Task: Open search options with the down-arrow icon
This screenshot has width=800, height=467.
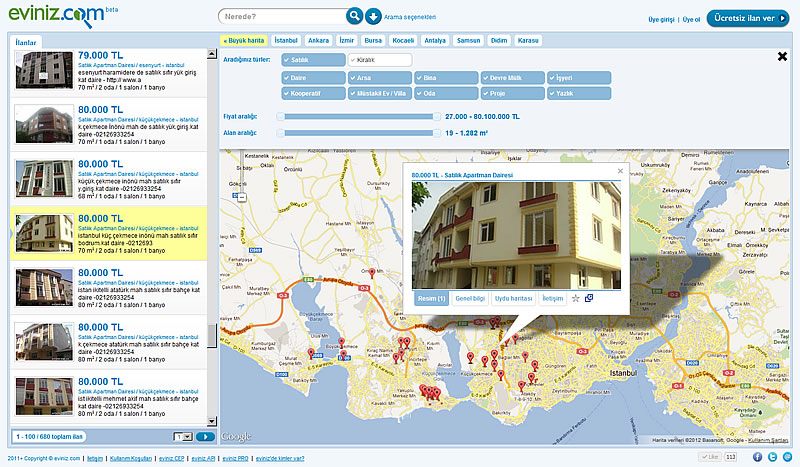Action: click(x=373, y=17)
